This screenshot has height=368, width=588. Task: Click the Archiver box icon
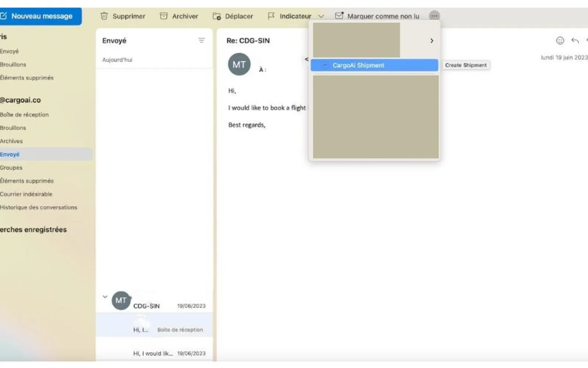coord(164,16)
